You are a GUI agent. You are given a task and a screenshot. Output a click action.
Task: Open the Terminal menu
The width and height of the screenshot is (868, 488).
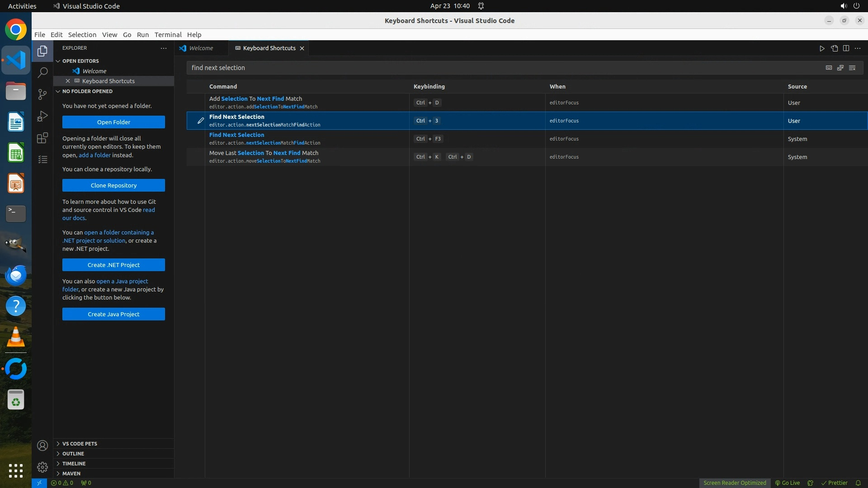tap(168, 35)
